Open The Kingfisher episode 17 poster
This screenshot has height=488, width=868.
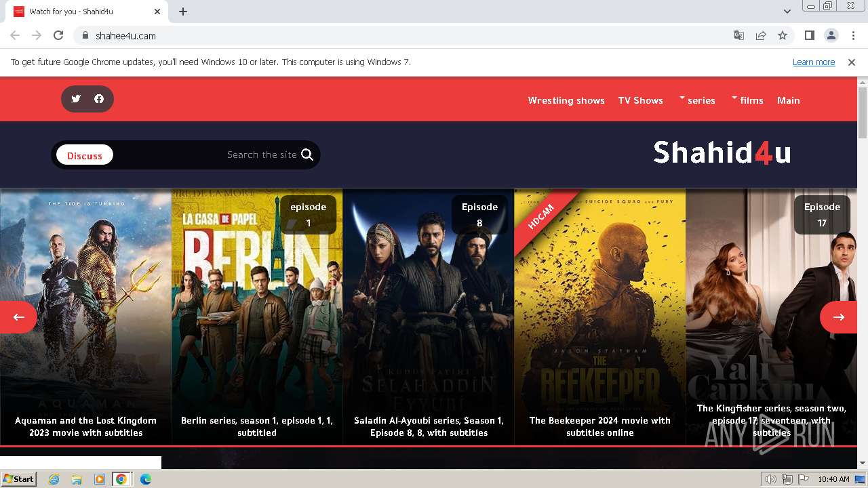point(772,317)
